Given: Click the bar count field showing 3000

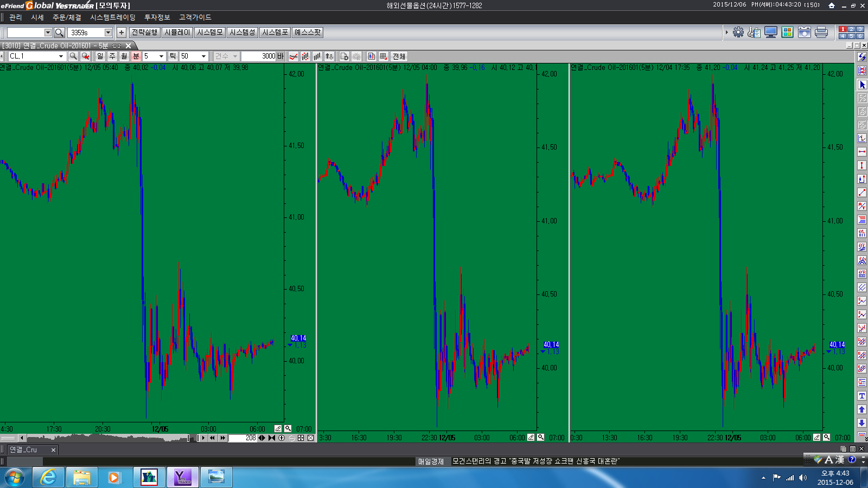Looking at the screenshot, I should [259, 56].
